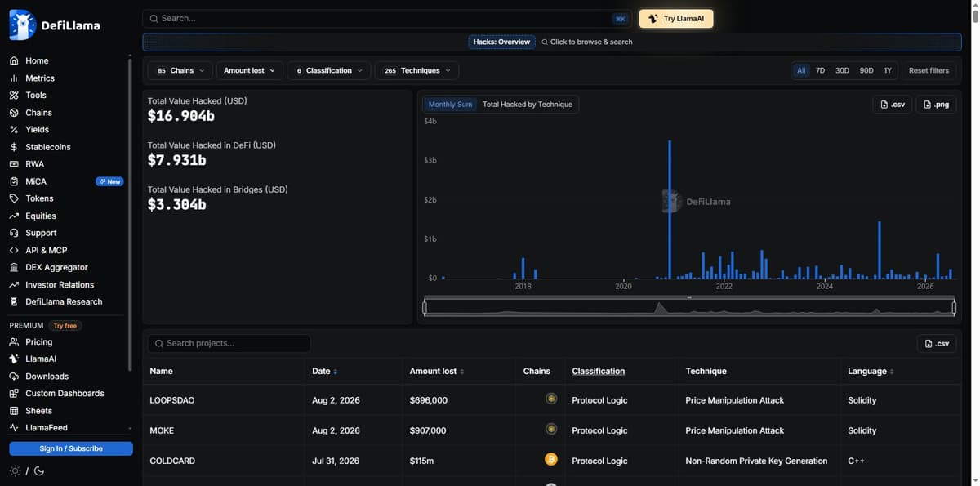Click Reset filters

pos(929,70)
